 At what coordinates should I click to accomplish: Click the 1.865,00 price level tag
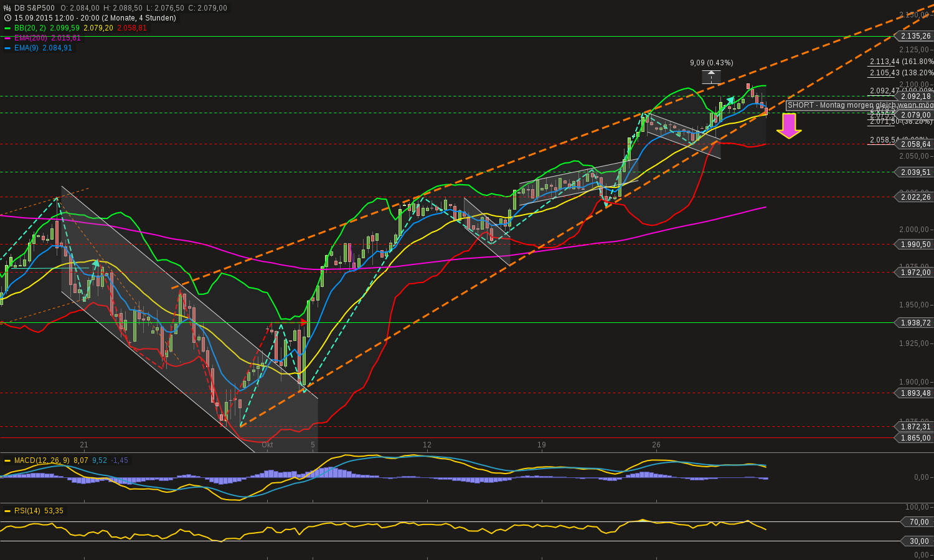915,438
